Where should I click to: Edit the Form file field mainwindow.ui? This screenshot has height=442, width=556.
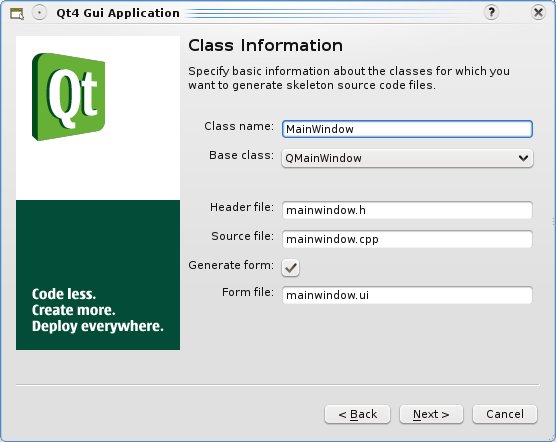pyautogui.click(x=407, y=295)
